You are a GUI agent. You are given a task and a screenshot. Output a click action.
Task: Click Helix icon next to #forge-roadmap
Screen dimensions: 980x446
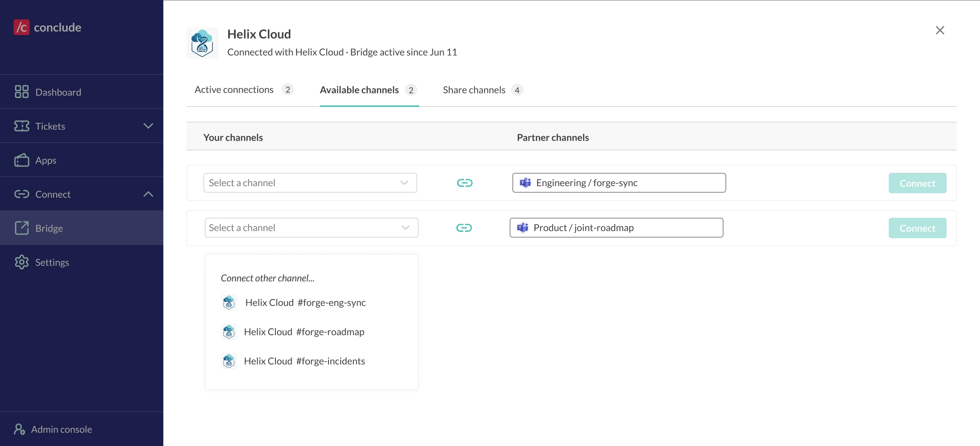click(x=229, y=332)
